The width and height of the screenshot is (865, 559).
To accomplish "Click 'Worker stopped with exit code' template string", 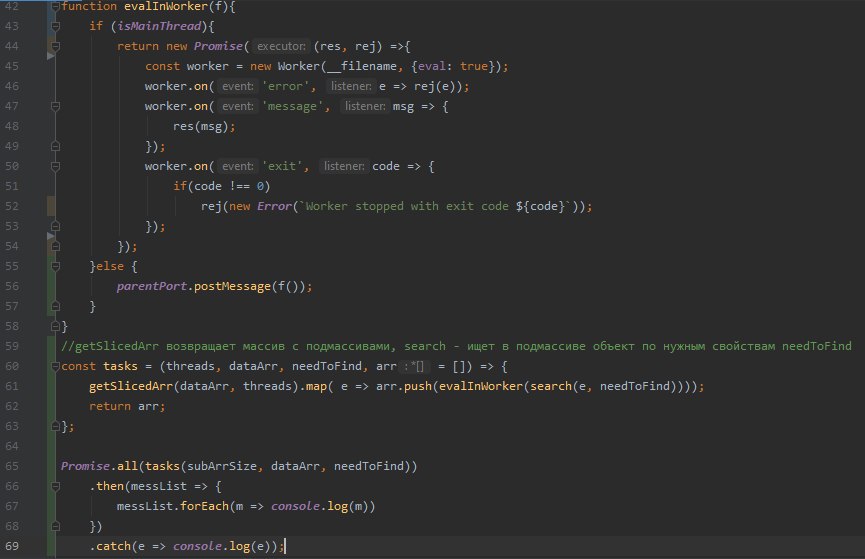I will (407, 206).
